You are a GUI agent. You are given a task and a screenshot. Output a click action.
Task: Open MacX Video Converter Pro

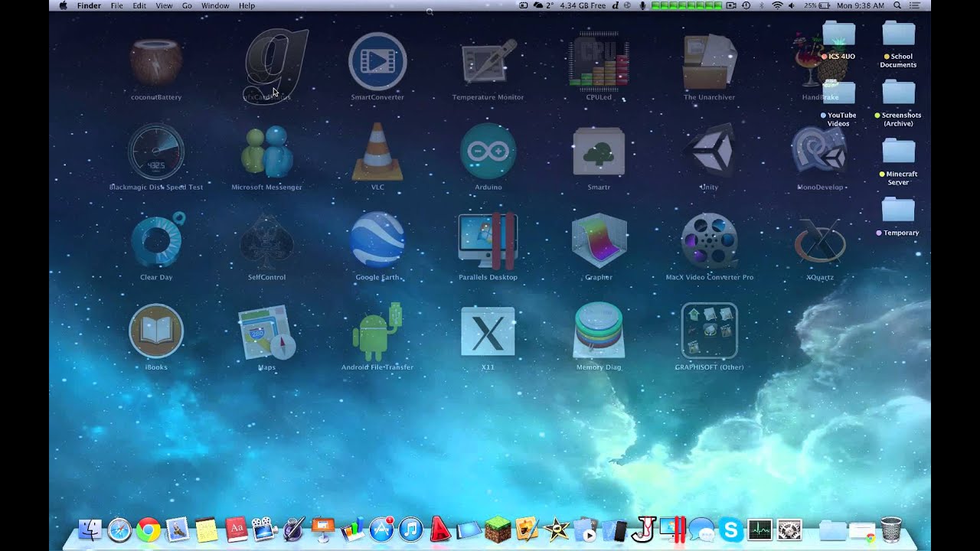[x=710, y=240]
